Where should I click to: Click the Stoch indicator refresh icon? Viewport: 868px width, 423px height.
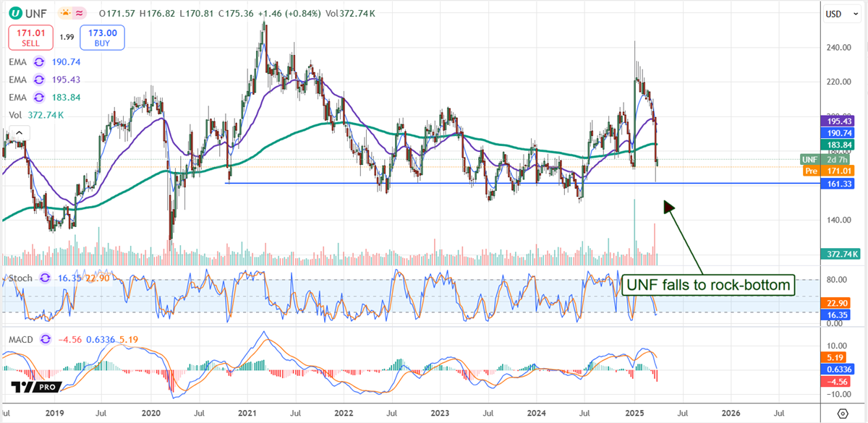45,277
